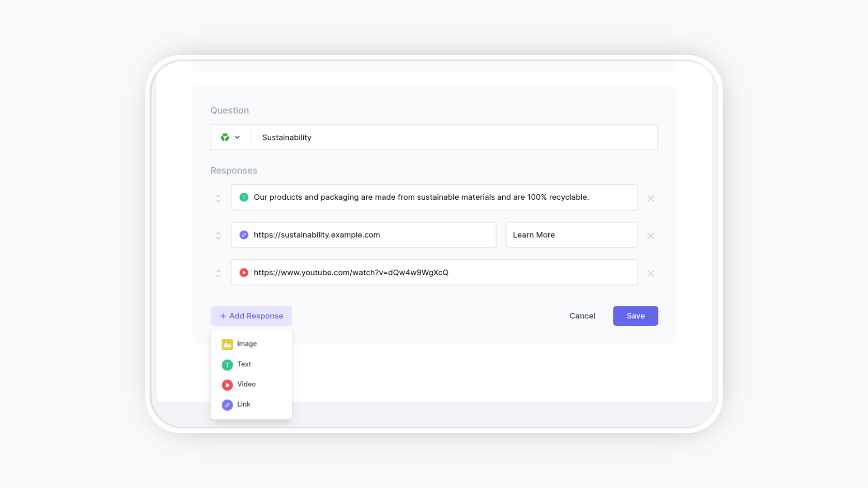The width and height of the screenshot is (868, 488).
Task: Click the purple Link icon beside the sustainability URL
Action: 244,235
